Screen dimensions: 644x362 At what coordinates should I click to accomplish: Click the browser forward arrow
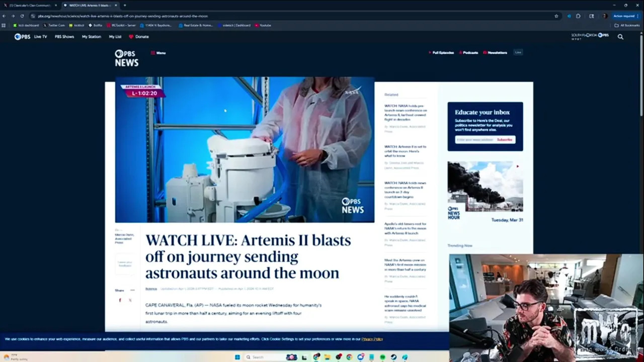13,16
